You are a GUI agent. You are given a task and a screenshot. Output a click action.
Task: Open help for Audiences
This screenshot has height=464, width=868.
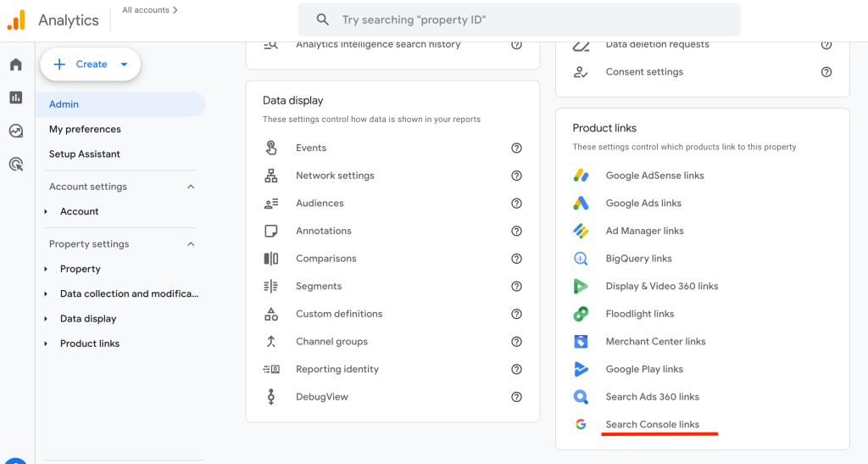click(x=516, y=204)
